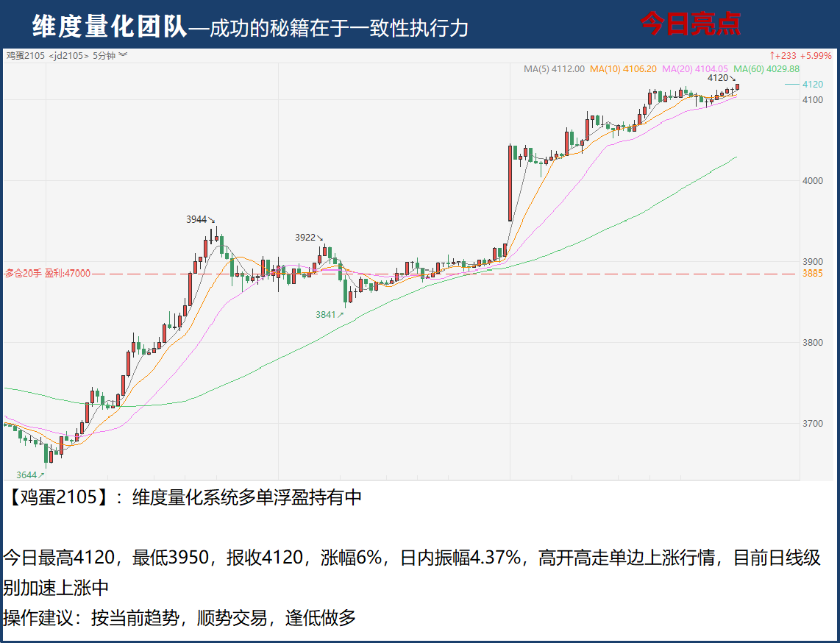
Task: Select the MA(5) 4112.00 indicator label
Action: (554, 68)
